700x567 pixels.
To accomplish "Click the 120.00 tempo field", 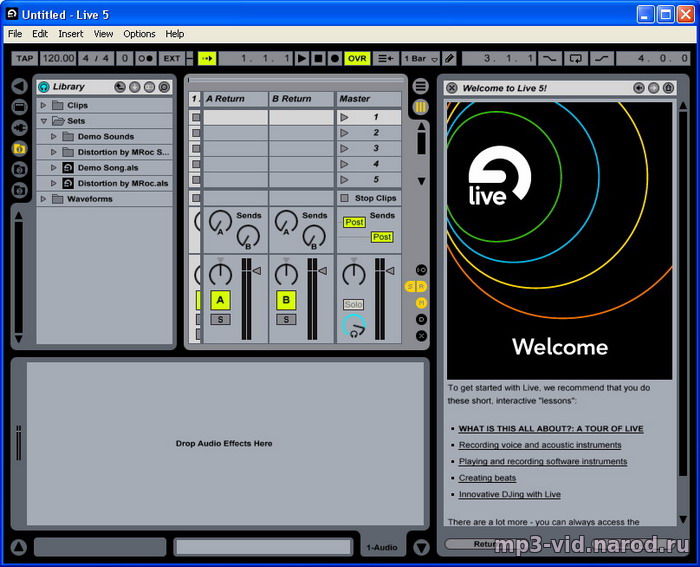I will [58, 58].
